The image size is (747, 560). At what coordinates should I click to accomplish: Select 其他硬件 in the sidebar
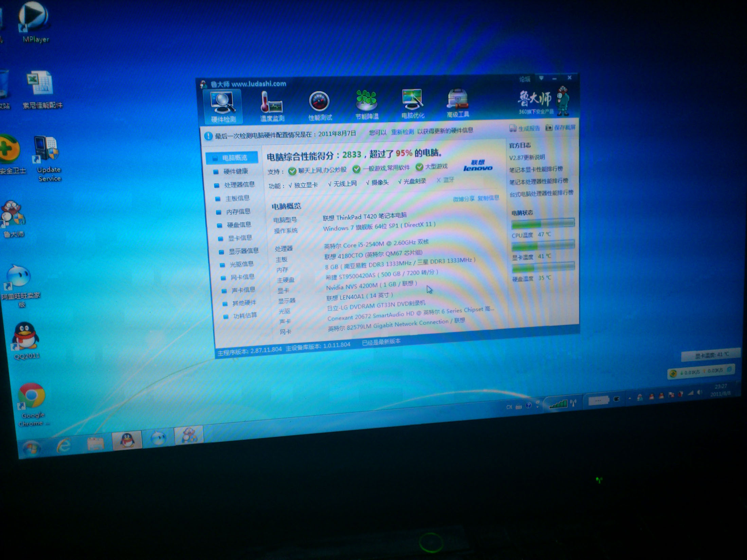[x=240, y=303]
